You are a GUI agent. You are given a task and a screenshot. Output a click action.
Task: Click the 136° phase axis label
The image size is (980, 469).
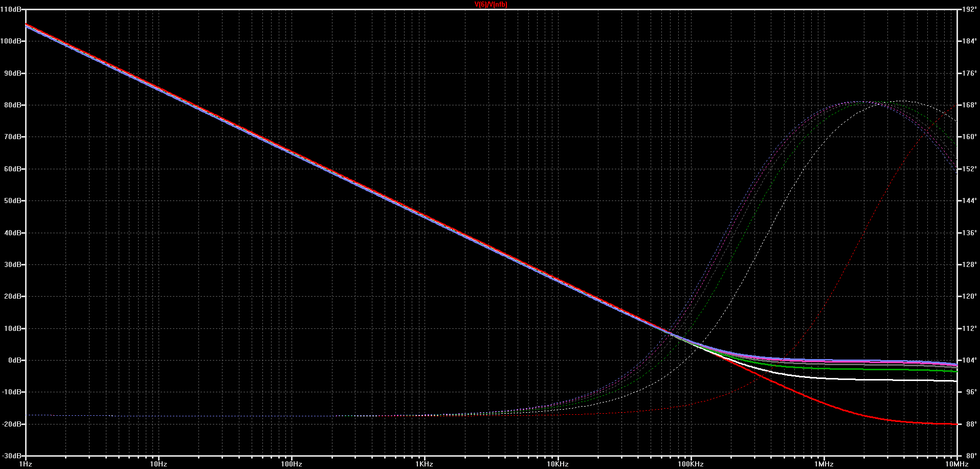point(969,233)
